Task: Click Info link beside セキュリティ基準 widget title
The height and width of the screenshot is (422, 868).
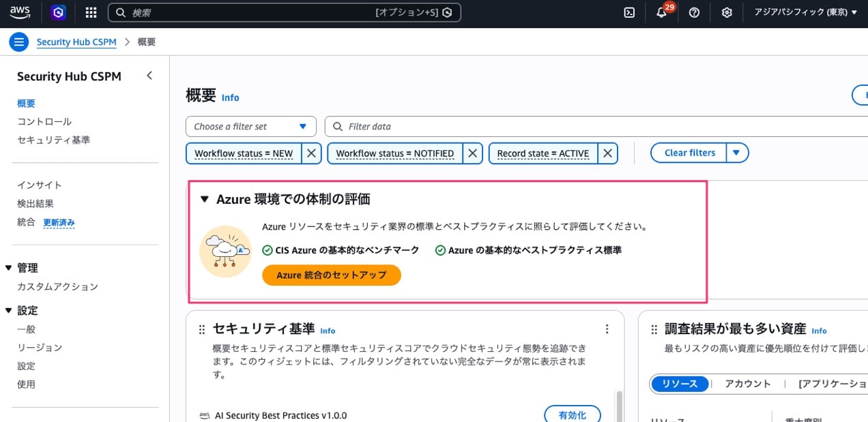Action: click(x=328, y=331)
